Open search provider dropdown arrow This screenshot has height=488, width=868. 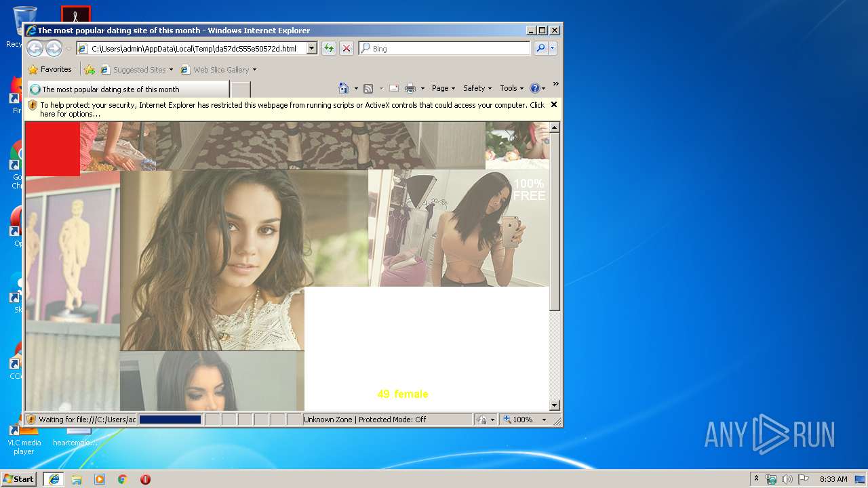click(x=553, y=48)
